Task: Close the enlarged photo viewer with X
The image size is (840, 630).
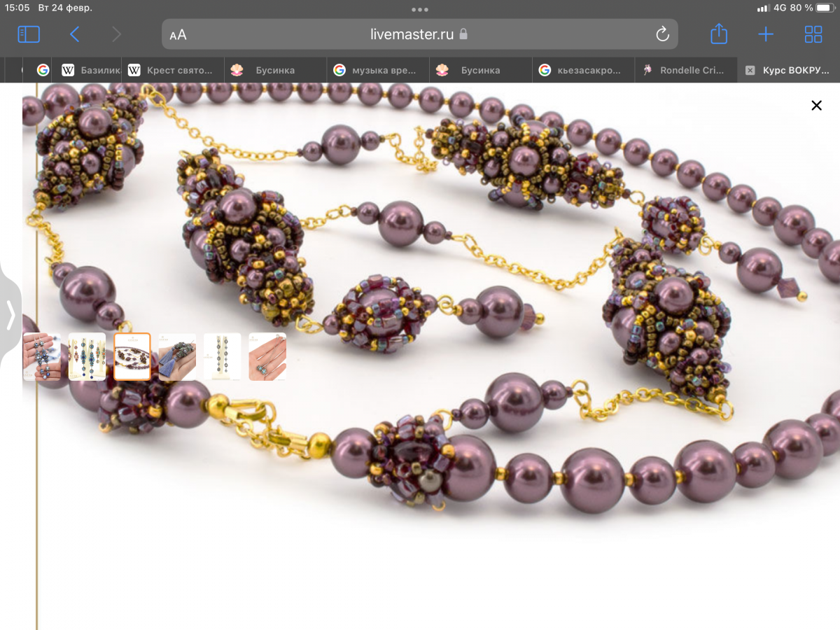Action: coord(816,106)
